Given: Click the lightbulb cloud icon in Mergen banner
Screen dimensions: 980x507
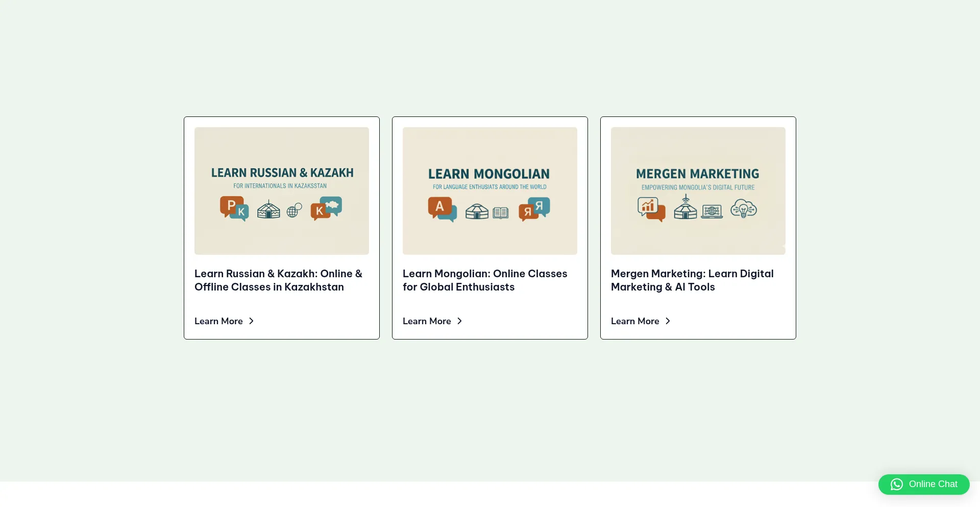Looking at the screenshot, I should point(744,208).
